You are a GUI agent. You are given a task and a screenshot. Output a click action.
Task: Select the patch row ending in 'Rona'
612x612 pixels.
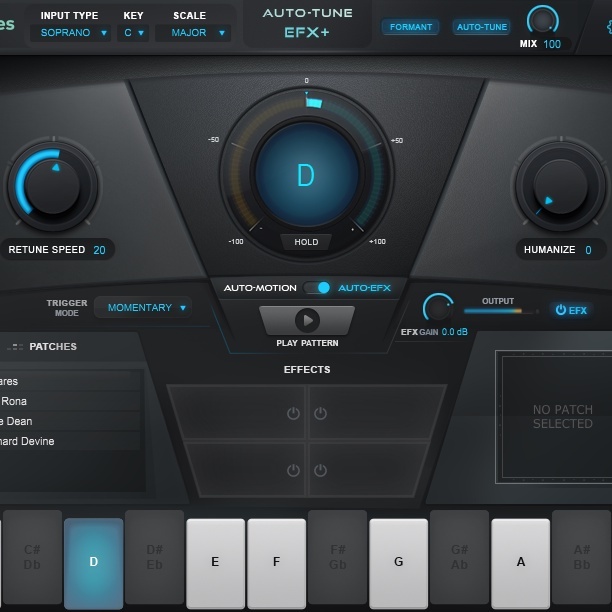tap(70, 401)
